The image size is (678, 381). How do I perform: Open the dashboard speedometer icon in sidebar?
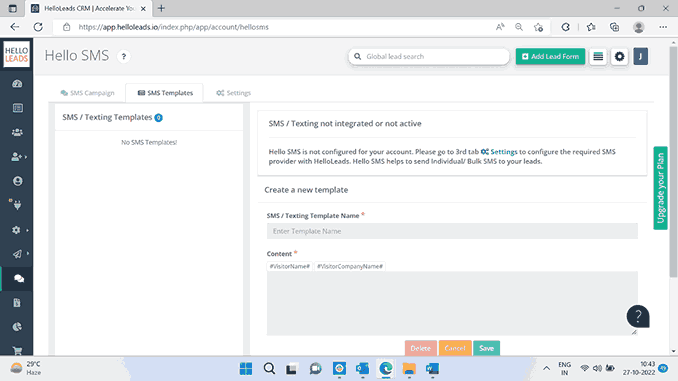(17, 83)
